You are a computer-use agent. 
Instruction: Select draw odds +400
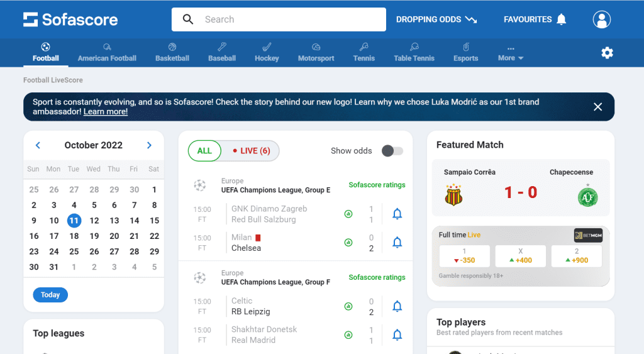pyautogui.click(x=520, y=256)
